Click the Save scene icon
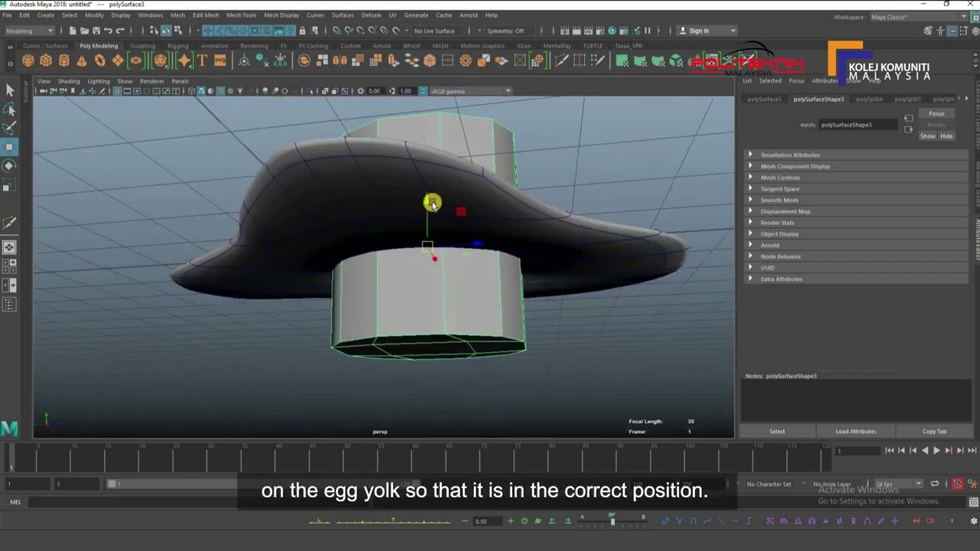The image size is (980, 551). coord(96,31)
